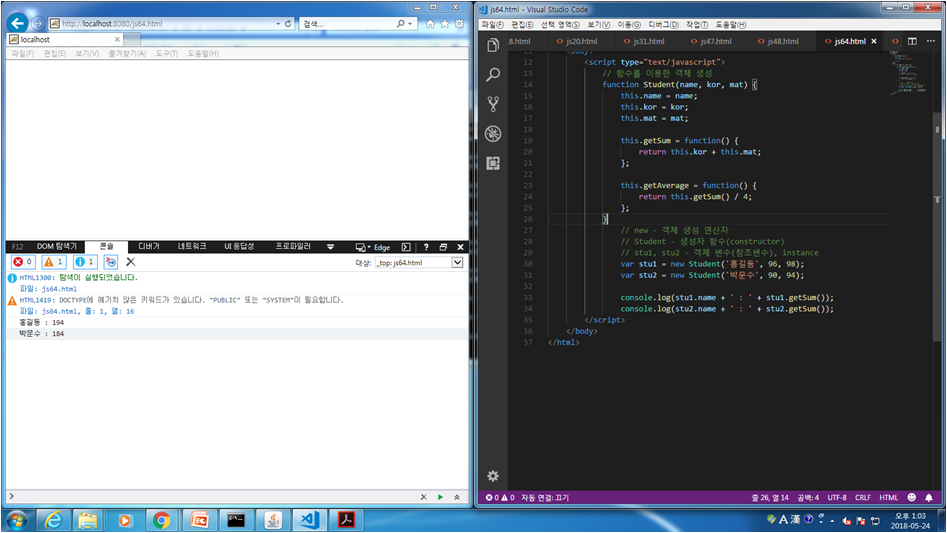Go forward in Internet Explorer
Screen dimensions: 947x533
[x=37, y=23]
